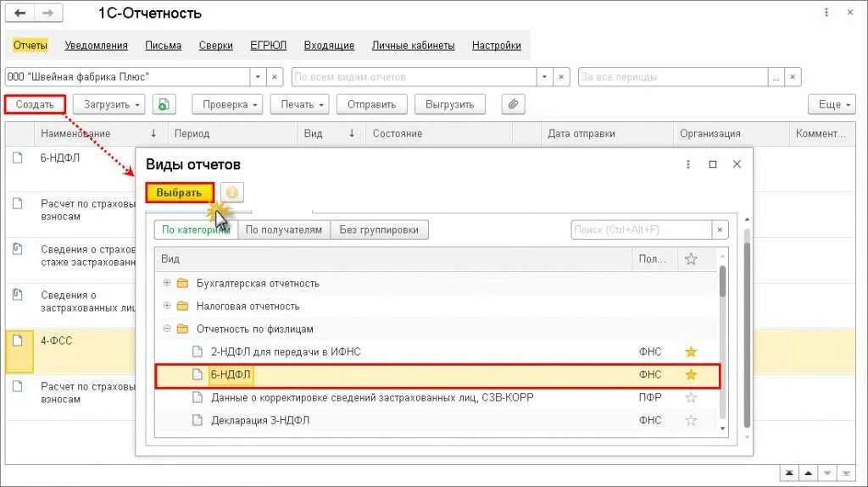This screenshot has height=487, width=868.
Task: Open the Письма section
Action: [x=164, y=46]
